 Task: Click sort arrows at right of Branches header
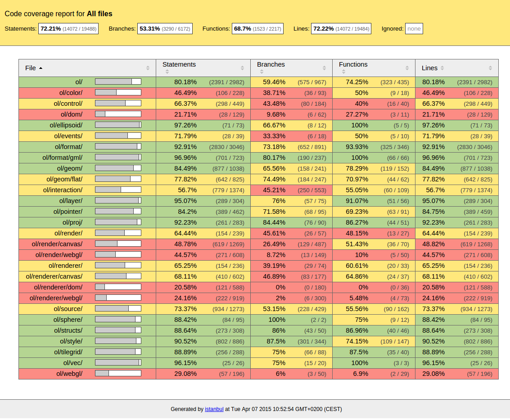324,68
